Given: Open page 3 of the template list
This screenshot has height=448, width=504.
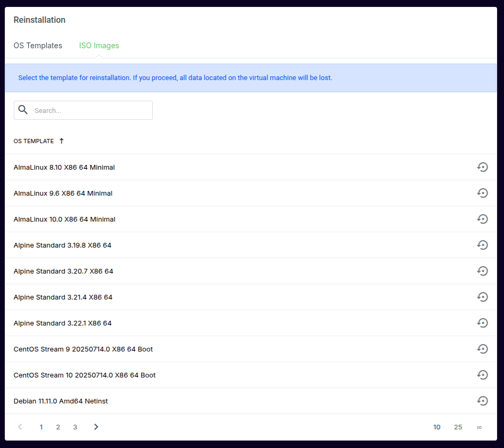Looking at the screenshot, I should tap(75, 427).
